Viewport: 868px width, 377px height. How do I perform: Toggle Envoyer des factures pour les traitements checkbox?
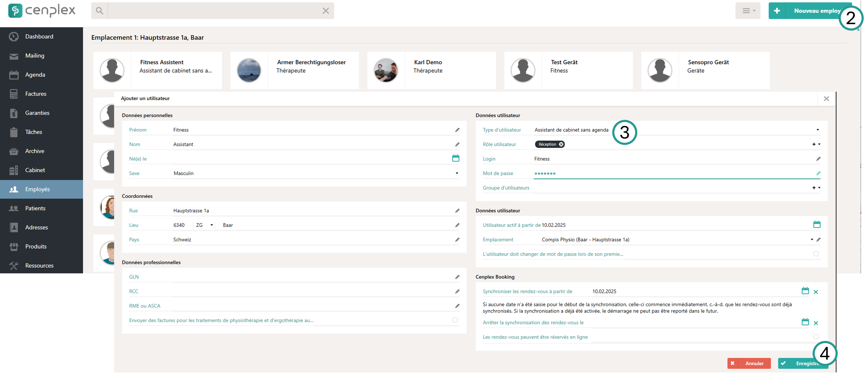[x=455, y=320]
